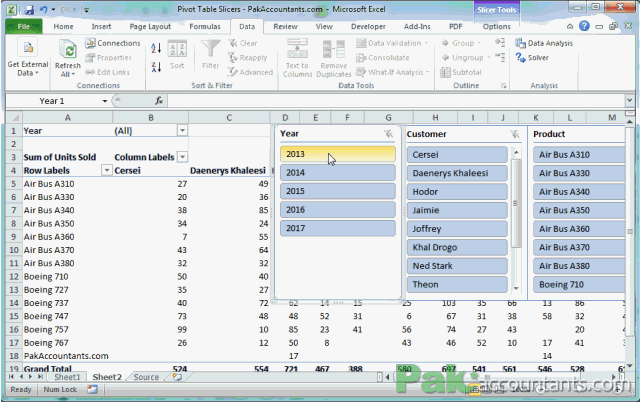640x402 pixels.
Task: Click the Advanced filter button
Action: [250, 72]
